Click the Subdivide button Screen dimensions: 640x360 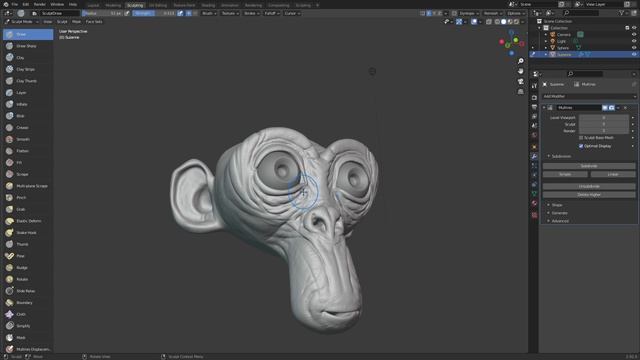[x=589, y=166]
